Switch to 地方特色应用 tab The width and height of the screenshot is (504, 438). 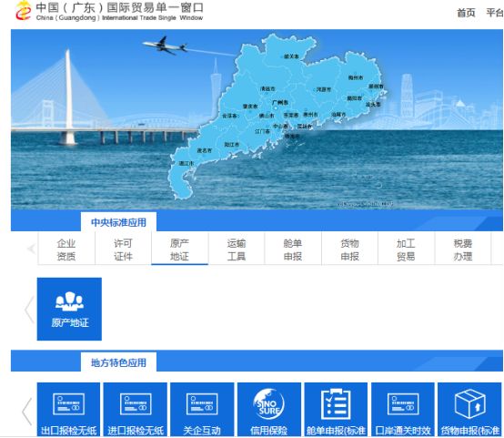tap(118, 362)
